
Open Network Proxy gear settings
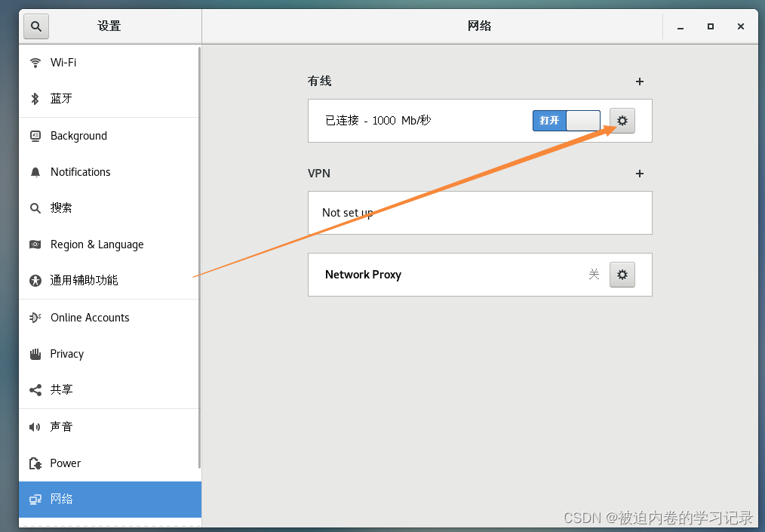(x=622, y=275)
